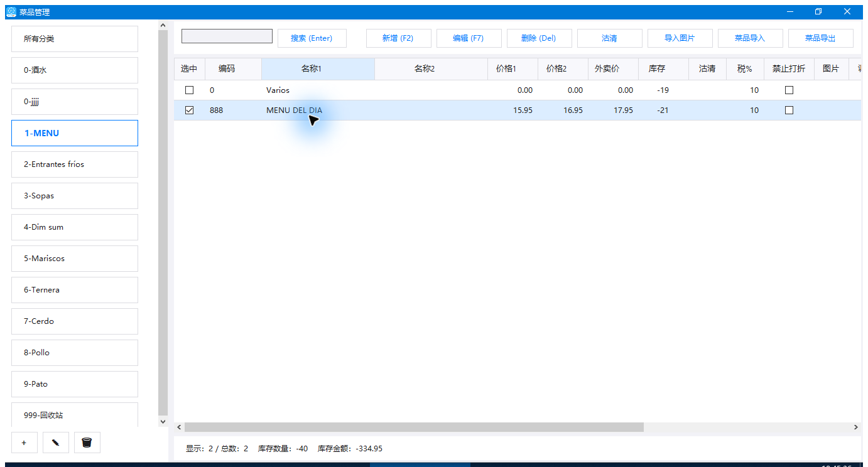Click the 新增 (F2) add button

point(399,38)
